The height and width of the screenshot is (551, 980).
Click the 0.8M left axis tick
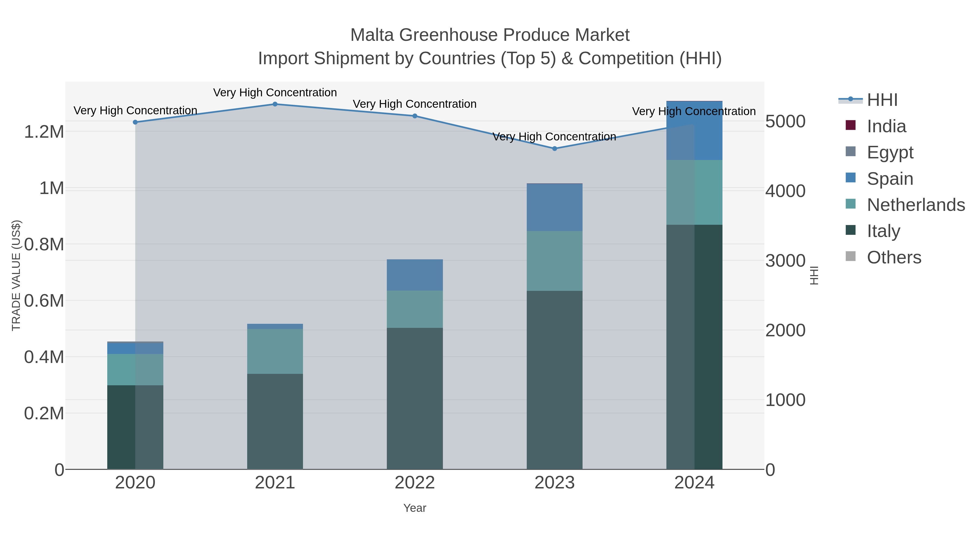[44, 245]
